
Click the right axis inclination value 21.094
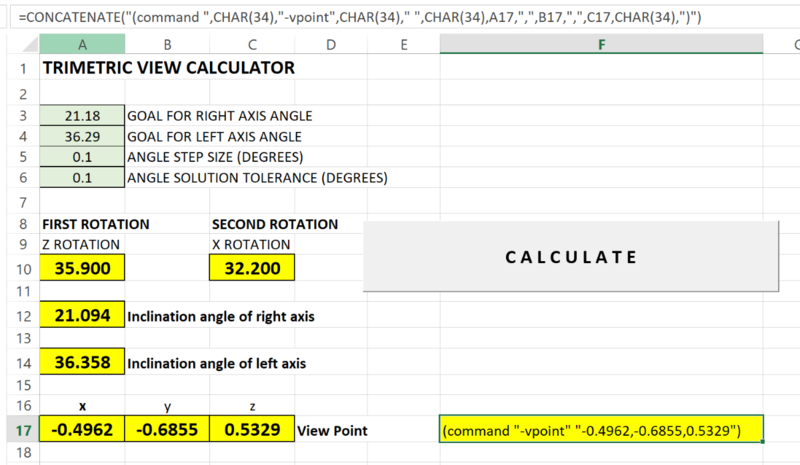83,316
